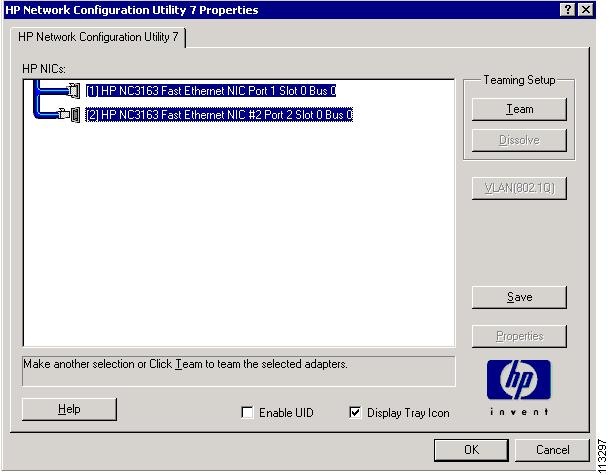This screenshot has width=609, height=475.
Task: Click the Team button
Action: tap(519, 109)
